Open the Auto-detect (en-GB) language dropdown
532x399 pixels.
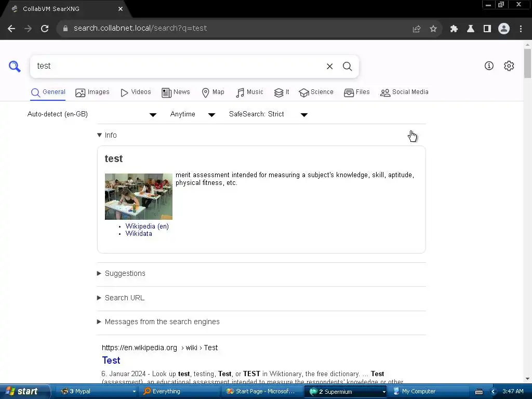(91, 114)
